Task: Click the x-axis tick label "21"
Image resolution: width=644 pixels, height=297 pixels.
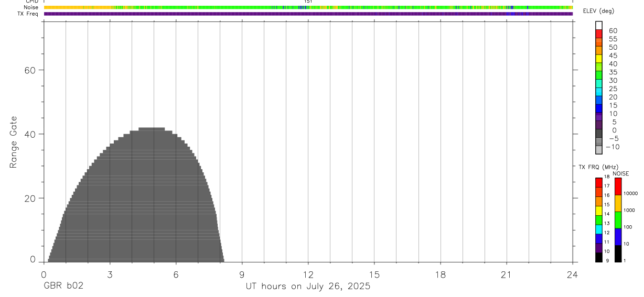Action: coord(506,274)
